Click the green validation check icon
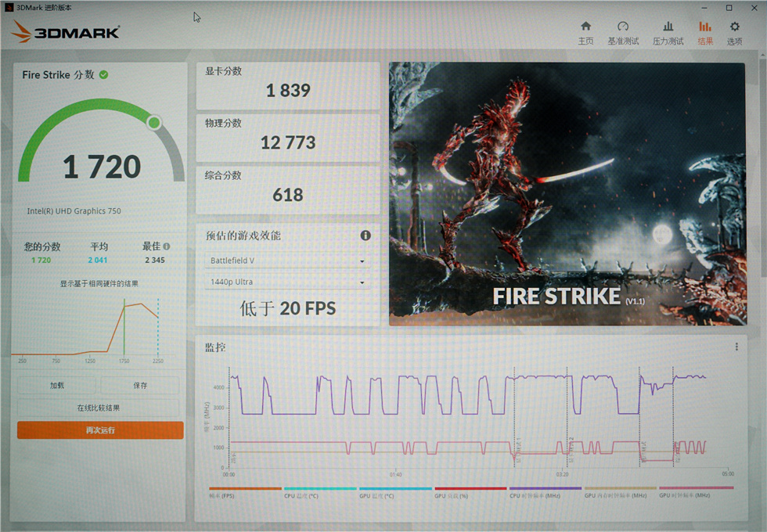Screen dimensions: 767x532 [103, 75]
